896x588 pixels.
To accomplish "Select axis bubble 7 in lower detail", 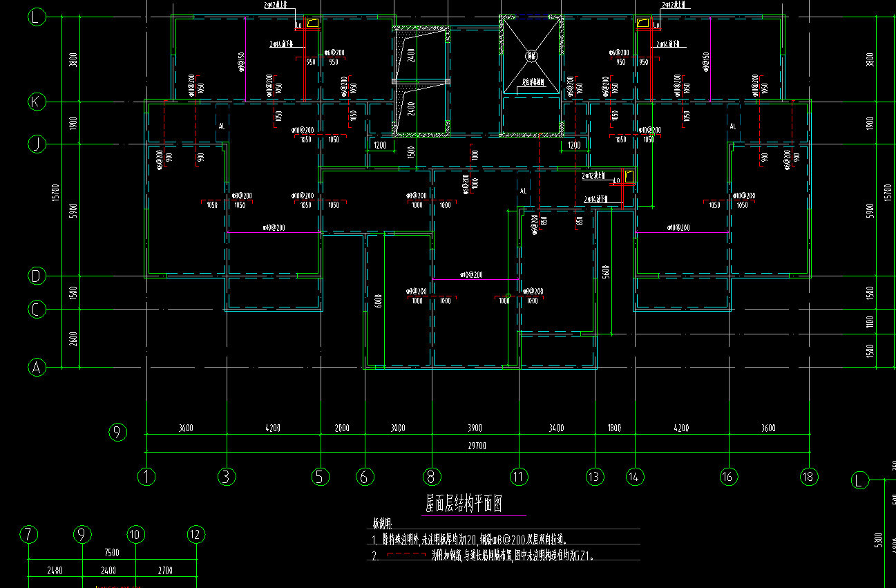I will point(29,534).
